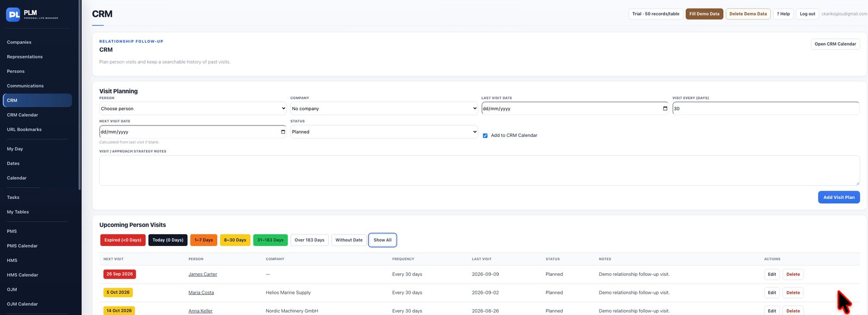Open PMS Calendar in sidebar
The width and height of the screenshot is (868, 315).
tap(22, 246)
